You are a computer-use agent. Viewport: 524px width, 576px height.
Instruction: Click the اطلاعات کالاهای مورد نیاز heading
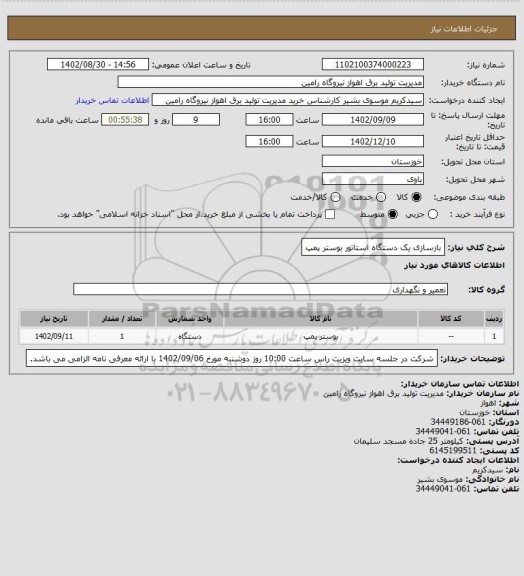point(455,266)
